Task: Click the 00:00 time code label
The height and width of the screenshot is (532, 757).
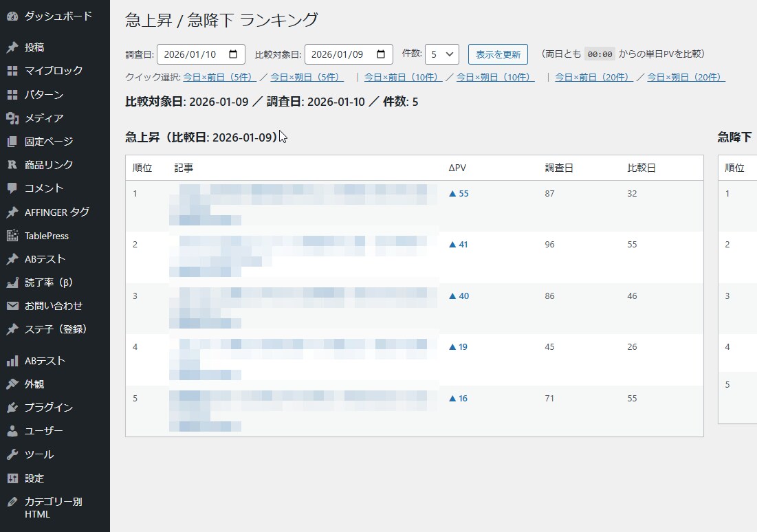Action: tap(600, 54)
